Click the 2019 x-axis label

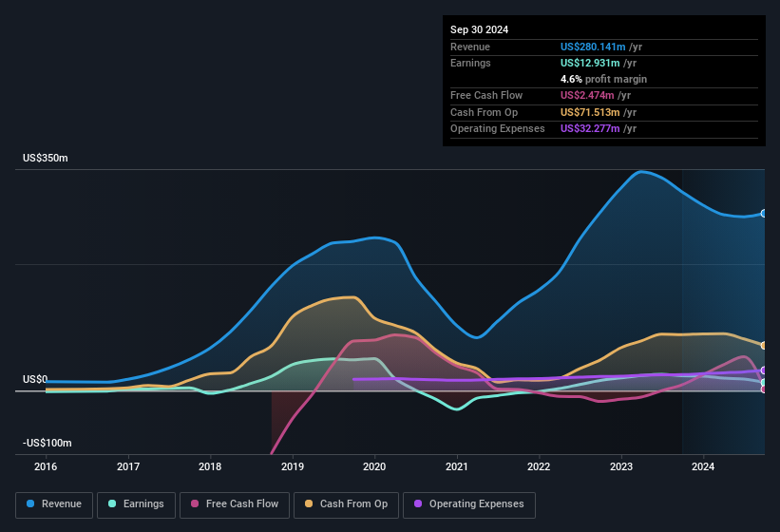293,466
